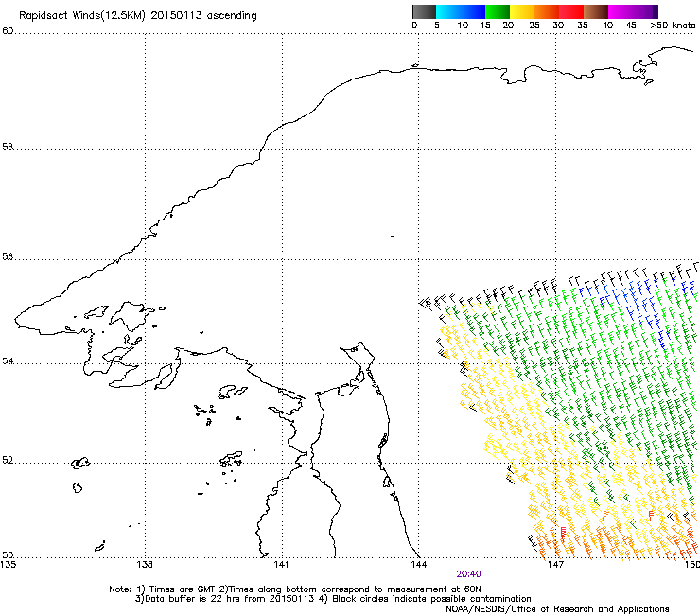Click the brown 35-40 knots color segment
The width and height of the screenshot is (700, 615).
coord(596,11)
